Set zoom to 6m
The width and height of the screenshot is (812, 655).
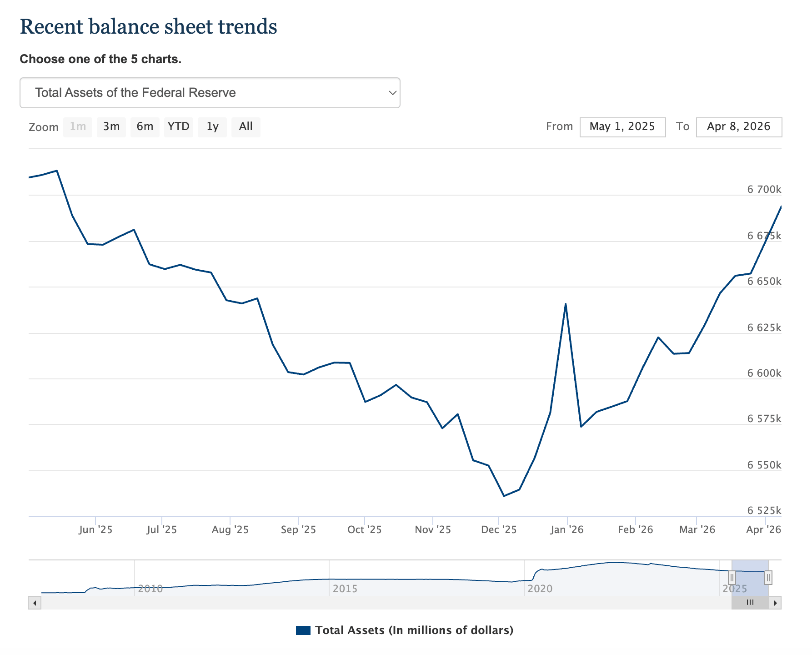click(145, 127)
